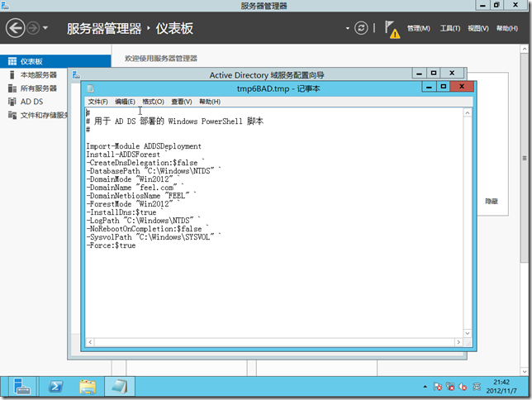The width and height of the screenshot is (532, 400).
Task: Close the Notepad tmp6BAD.tmp window
Action: pos(462,87)
